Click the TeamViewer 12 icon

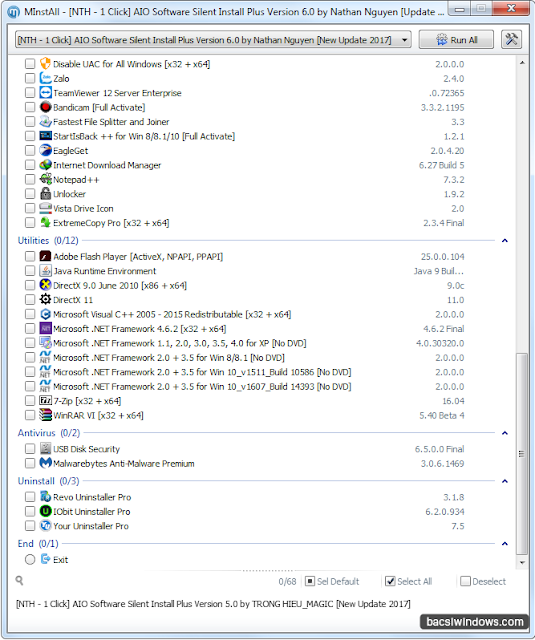45,93
